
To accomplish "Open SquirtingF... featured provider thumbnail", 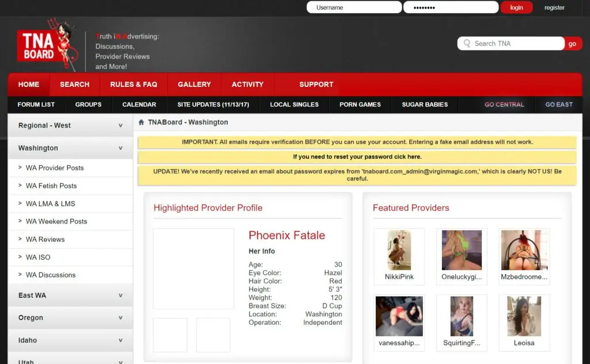I will click(x=462, y=316).
